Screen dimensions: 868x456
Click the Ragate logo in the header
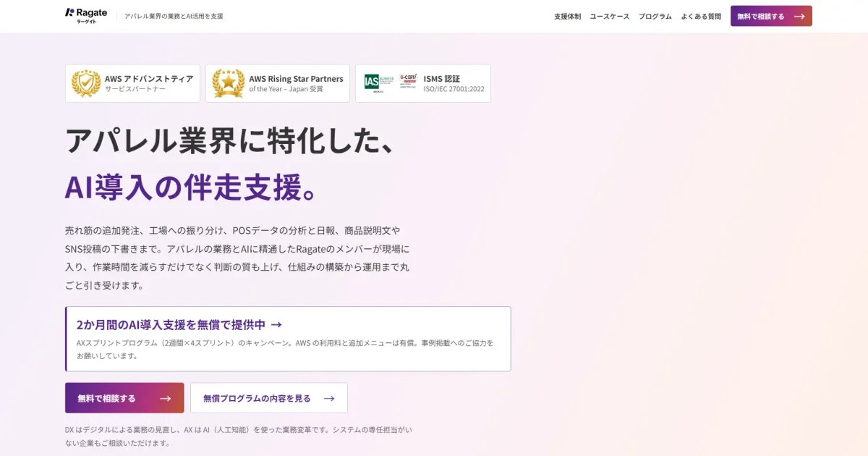(x=86, y=16)
